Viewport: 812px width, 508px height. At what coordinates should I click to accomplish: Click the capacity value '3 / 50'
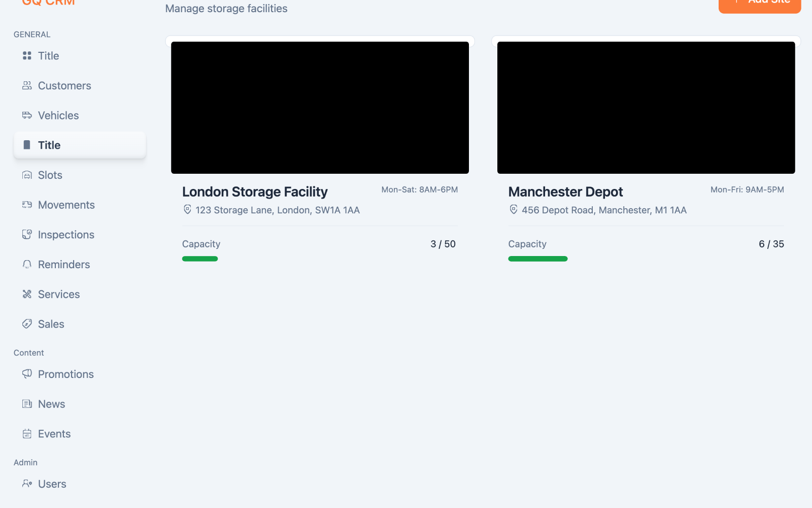click(x=443, y=244)
